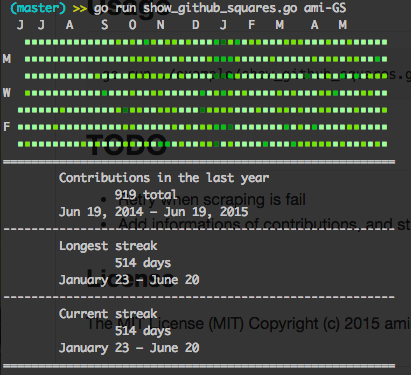Click 'The MIT License (MIT) Copyright' line
The image size is (411, 375).
point(248,324)
